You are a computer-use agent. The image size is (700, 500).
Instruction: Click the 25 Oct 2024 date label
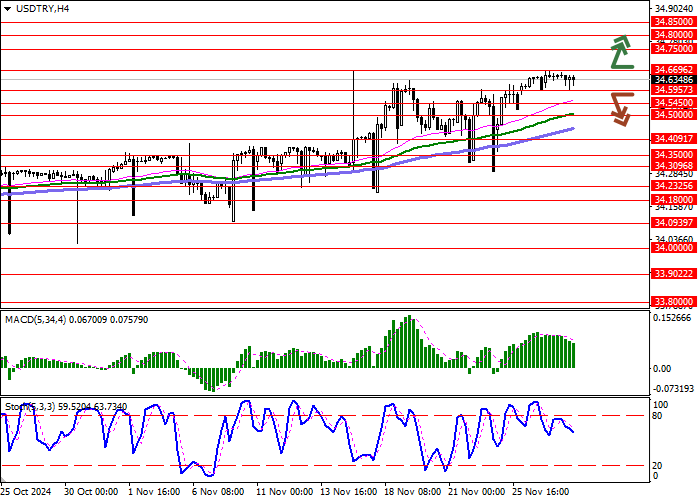(x=26, y=492)
